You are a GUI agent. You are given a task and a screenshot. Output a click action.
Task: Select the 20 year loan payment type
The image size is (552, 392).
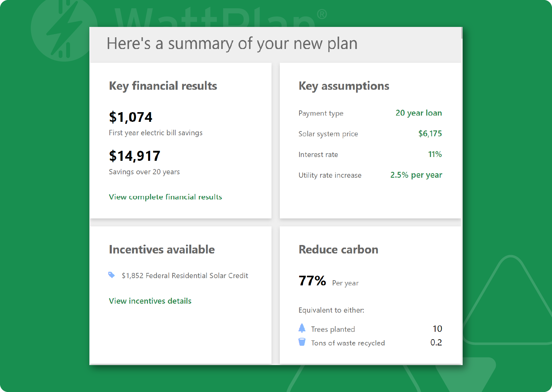tap(418, 113)
